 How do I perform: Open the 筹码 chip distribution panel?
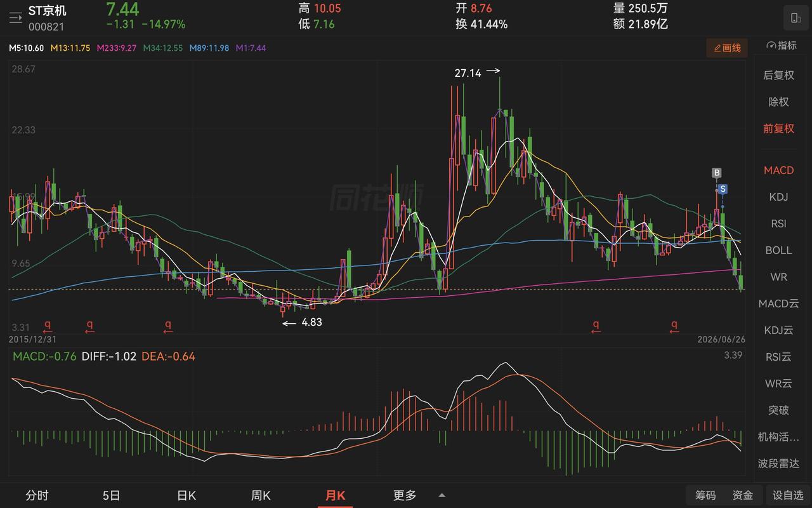pos(705,495)
